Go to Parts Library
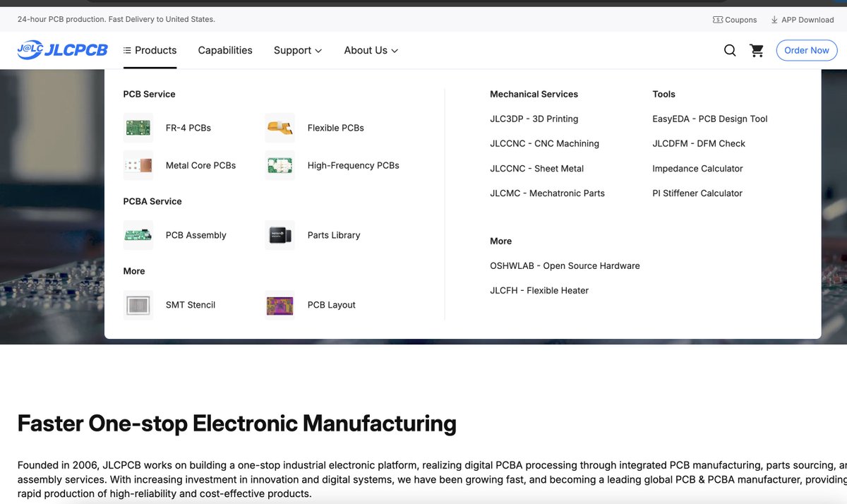The image size is (847, 504). pos(334,235)
